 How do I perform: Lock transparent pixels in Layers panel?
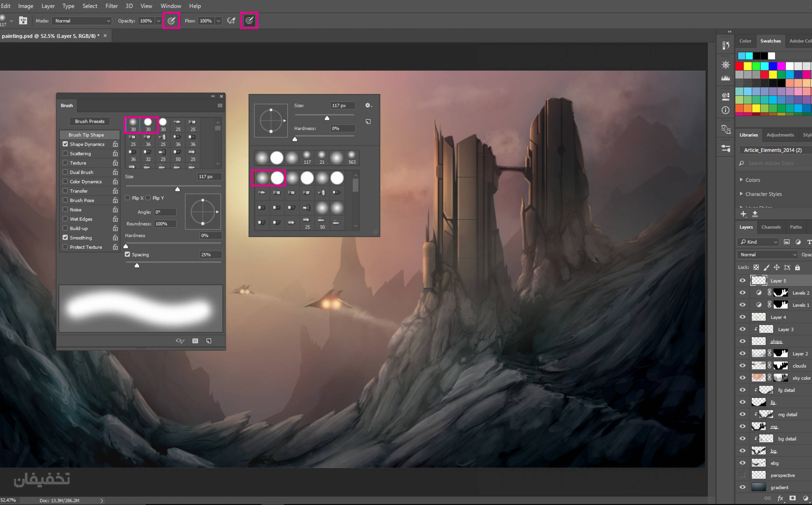(756, 267)
